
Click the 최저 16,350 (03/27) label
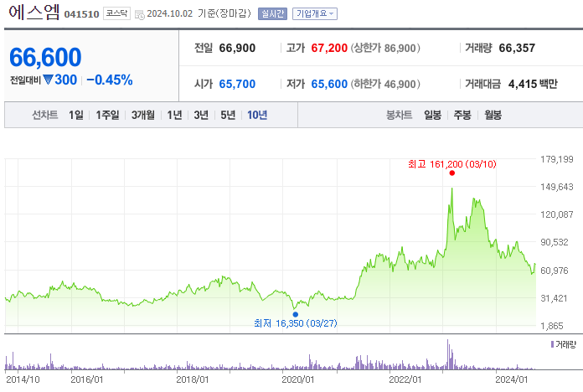pos(296,323)
